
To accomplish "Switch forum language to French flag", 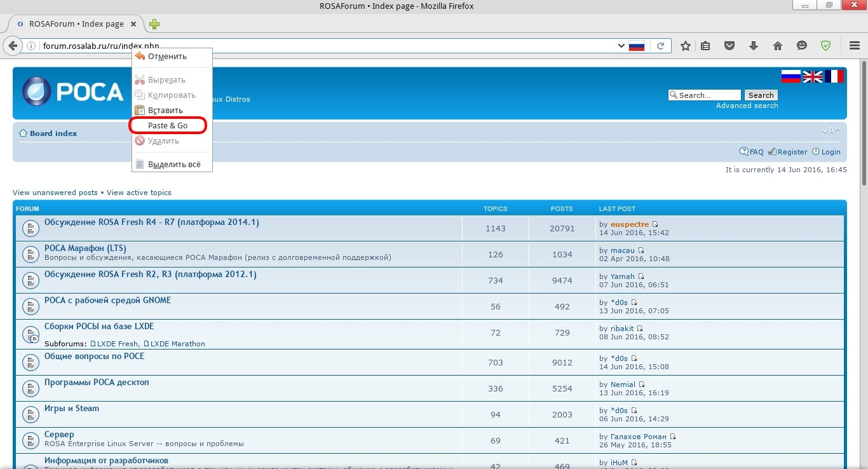I will click(834, 76).
